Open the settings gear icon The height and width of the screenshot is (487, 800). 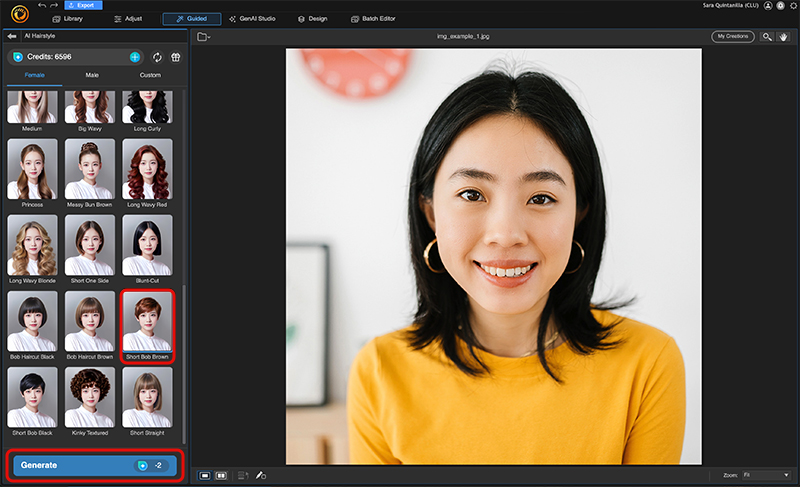[792, 6]
